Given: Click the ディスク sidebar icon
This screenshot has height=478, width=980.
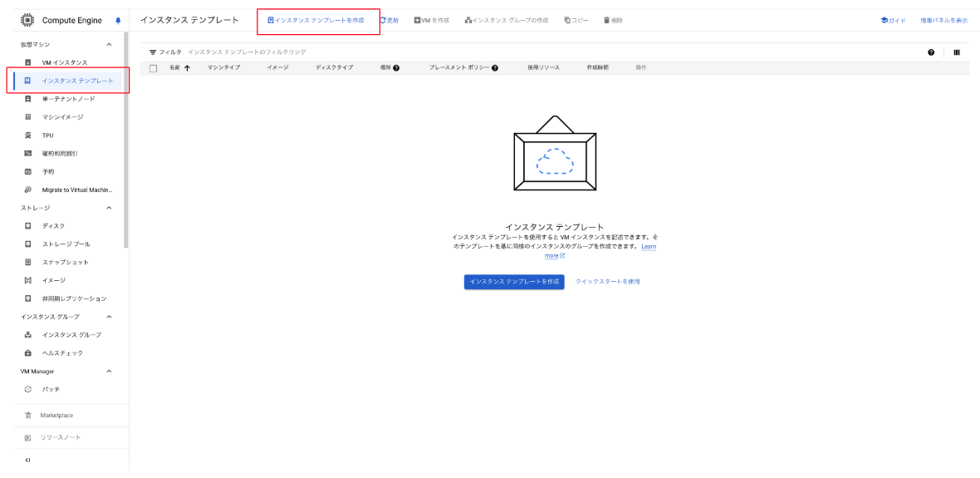Looking at the screenshot, I should (27, 226).
